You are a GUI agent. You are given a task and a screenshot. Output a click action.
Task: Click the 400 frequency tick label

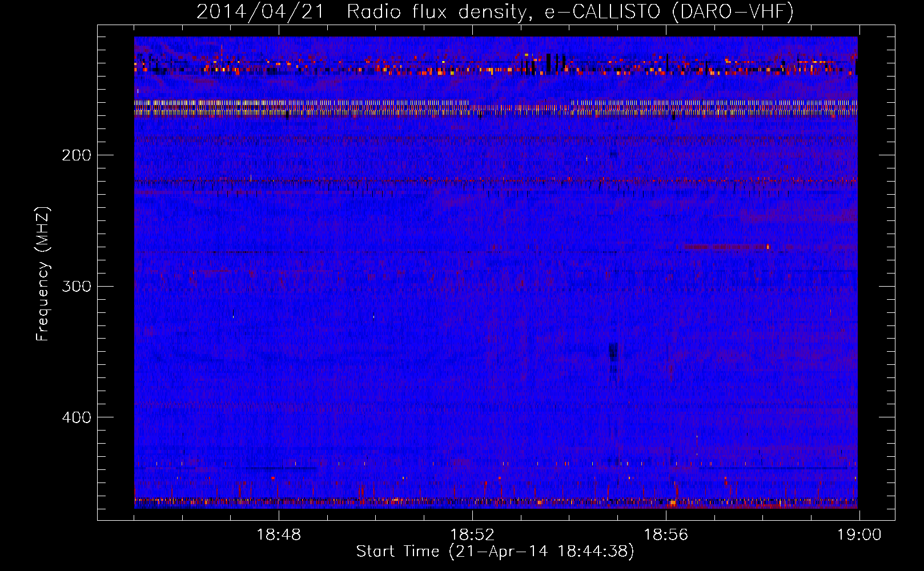tap(77, 417)
